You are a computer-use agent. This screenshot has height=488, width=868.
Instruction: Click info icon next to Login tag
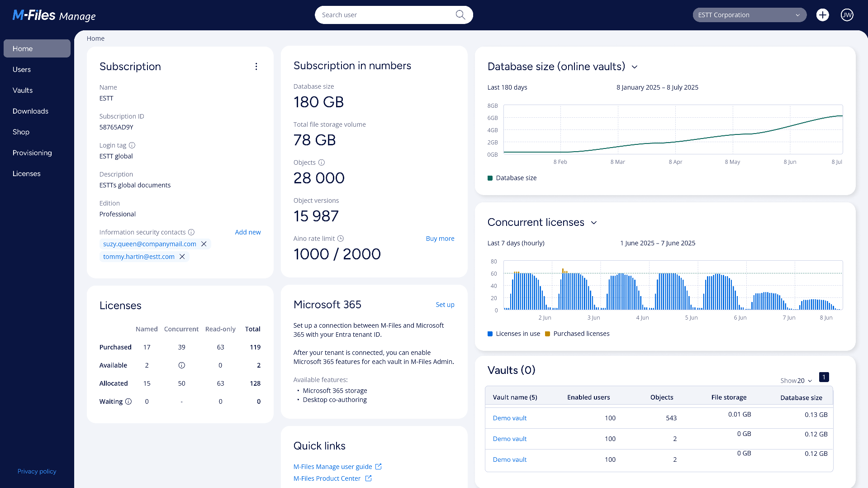click(132, 145)
